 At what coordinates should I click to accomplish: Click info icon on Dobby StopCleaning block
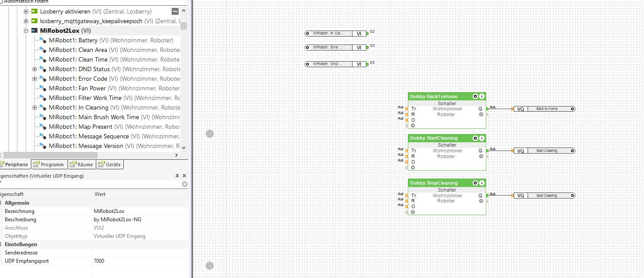coord(482,183)
